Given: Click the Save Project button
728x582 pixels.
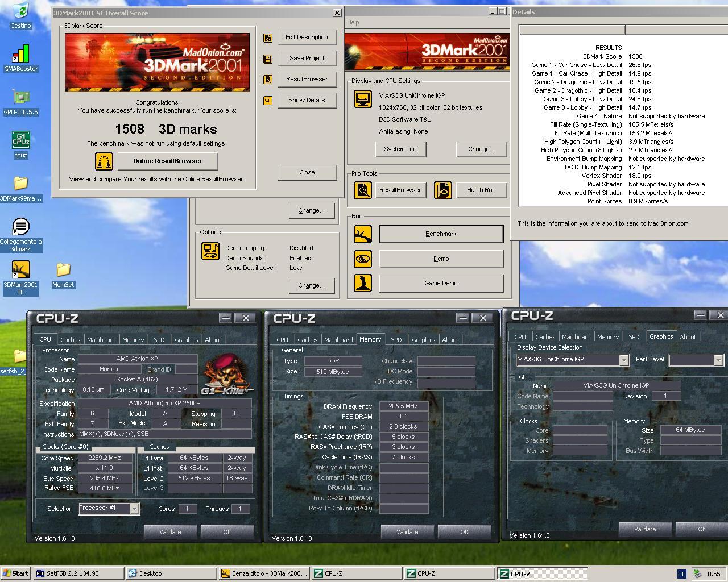Looking at the screenshot, I should [307, 59].
